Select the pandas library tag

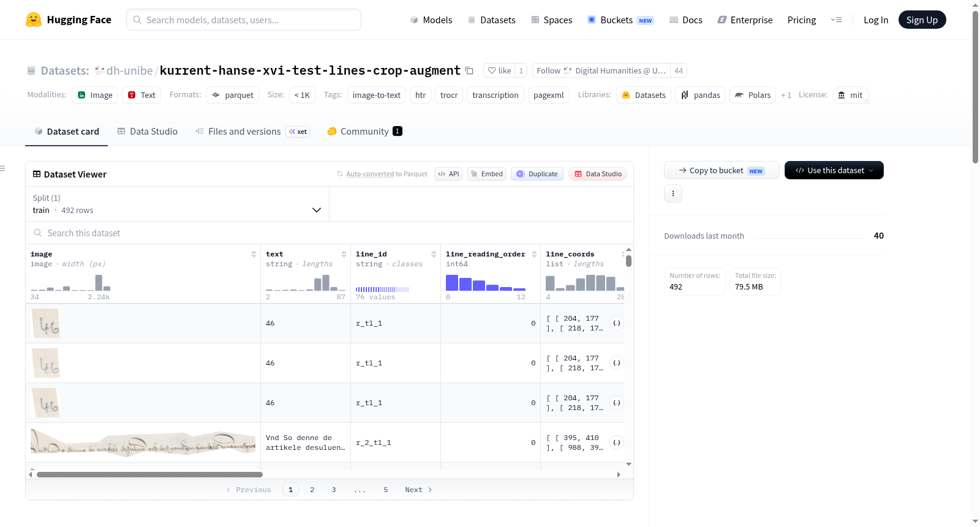pyautogui.click(x=701, y=95)
